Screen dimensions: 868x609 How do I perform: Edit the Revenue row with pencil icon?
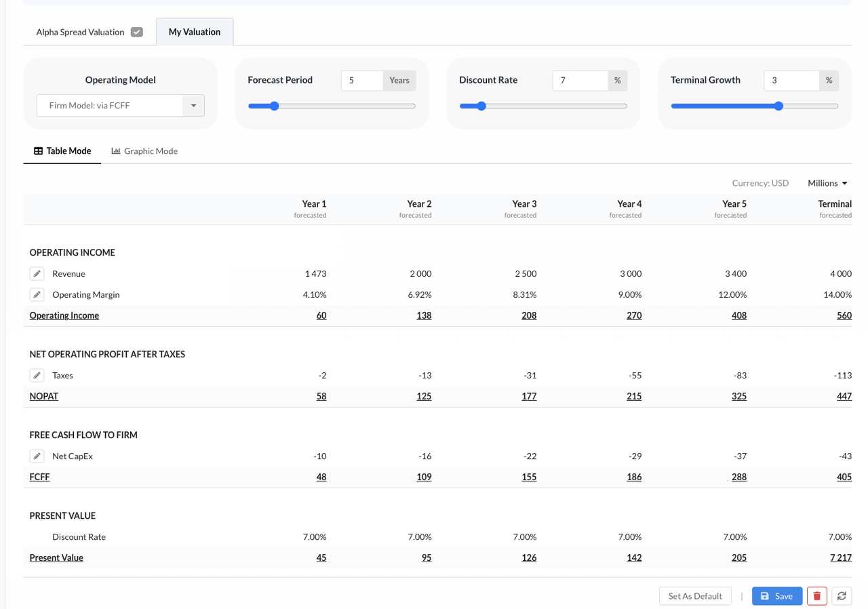coord(37,273)
